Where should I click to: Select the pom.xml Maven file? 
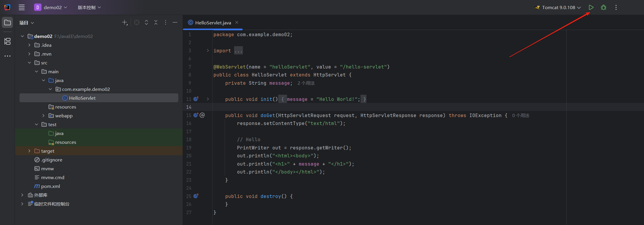47,186
